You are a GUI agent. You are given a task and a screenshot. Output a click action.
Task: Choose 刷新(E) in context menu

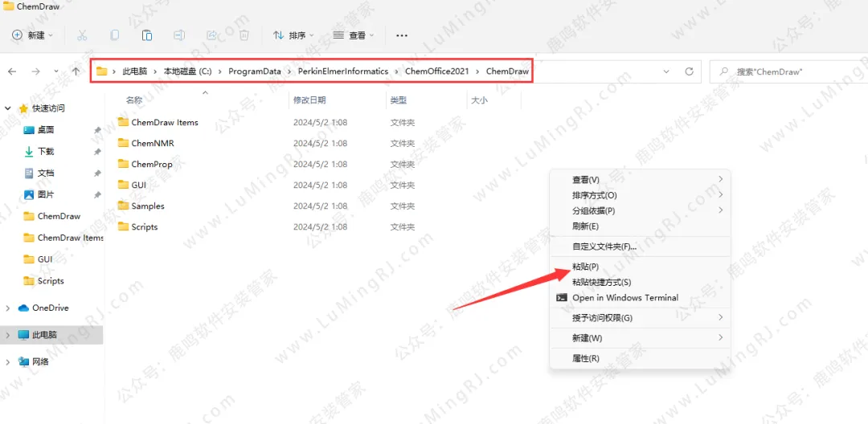pyautogui.click(x=640, y=226)
